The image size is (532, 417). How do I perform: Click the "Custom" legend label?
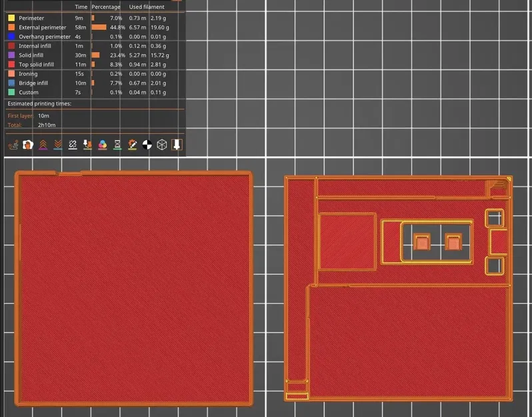click(x=29, y=92)
